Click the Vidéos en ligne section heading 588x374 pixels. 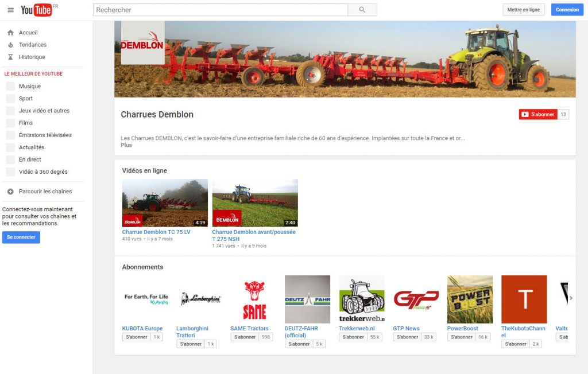(144, 170)
